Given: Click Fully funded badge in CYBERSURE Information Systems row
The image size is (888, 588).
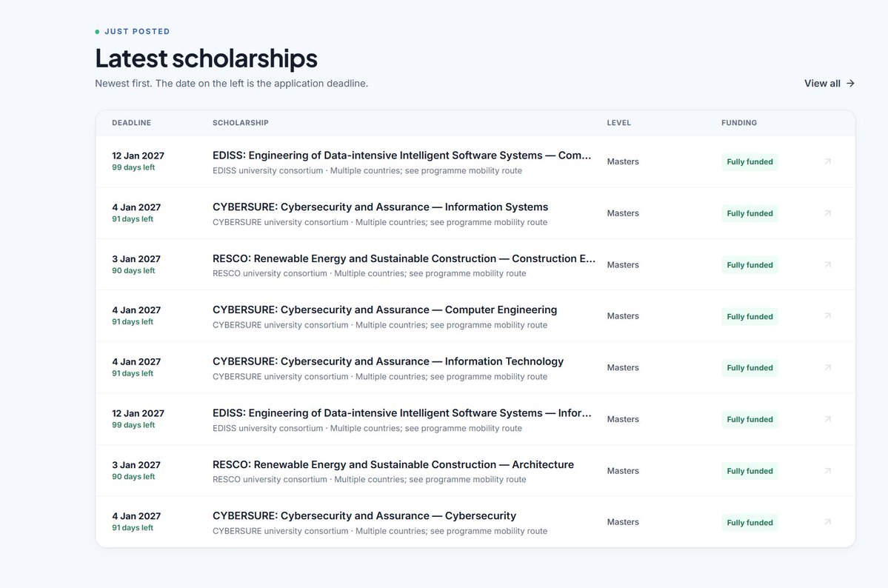Looking at the screenshot, I should (x=750, y=213).
